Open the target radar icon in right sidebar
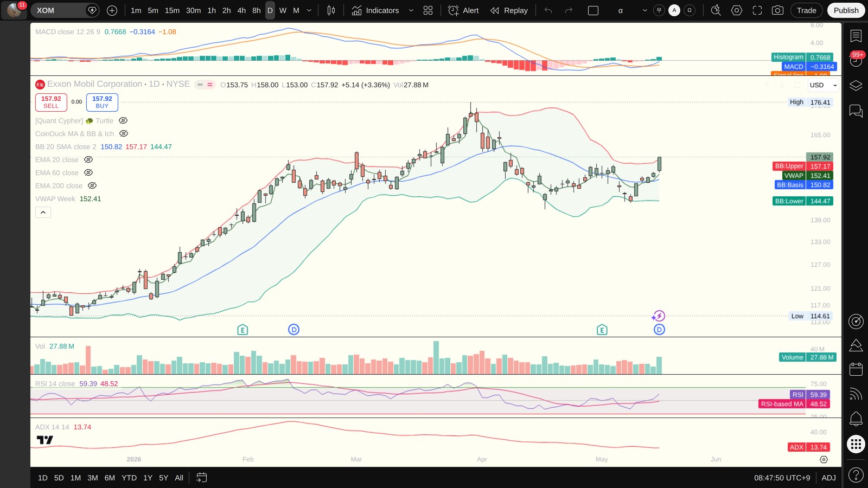Viewport: 868px width, 488px height. click(x=856, y=322)
